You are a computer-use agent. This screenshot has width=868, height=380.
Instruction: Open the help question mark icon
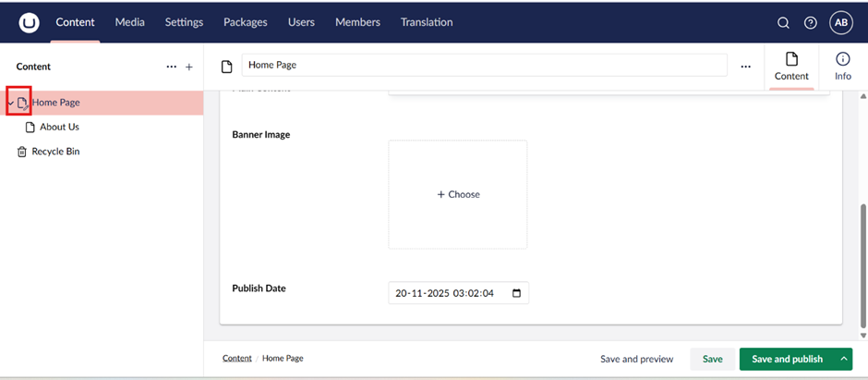click(x=811, y=23)
